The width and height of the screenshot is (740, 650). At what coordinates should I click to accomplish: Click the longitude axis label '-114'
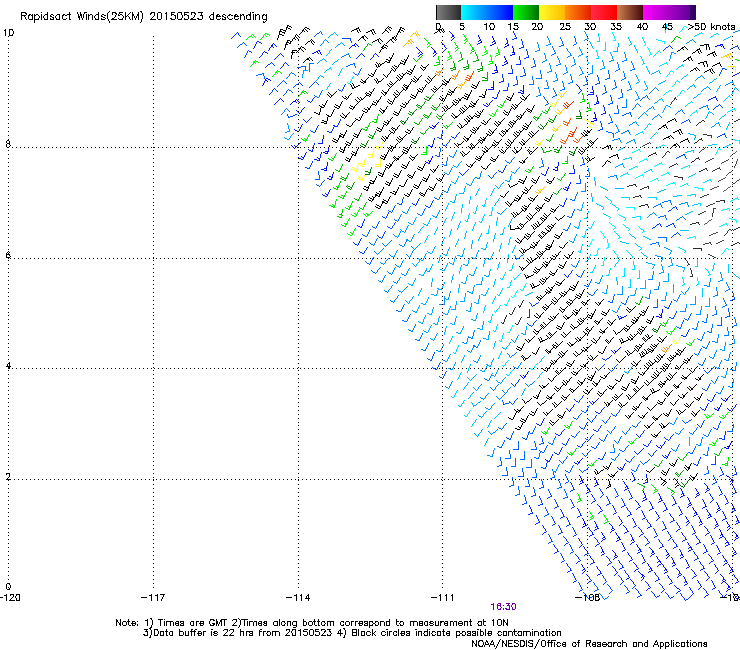(x=298, y=598)
